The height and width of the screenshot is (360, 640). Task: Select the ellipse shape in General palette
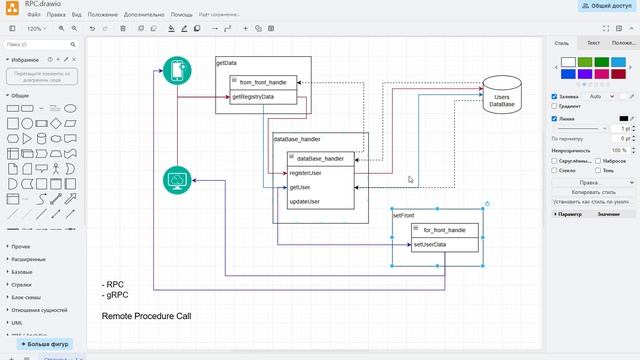pyautogui.click(x=70, y=109)
